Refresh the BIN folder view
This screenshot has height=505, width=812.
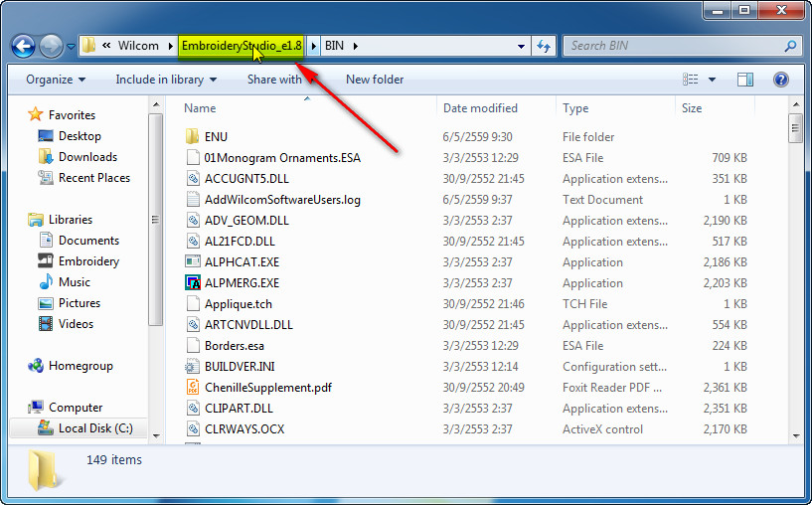tap(544, 46)
